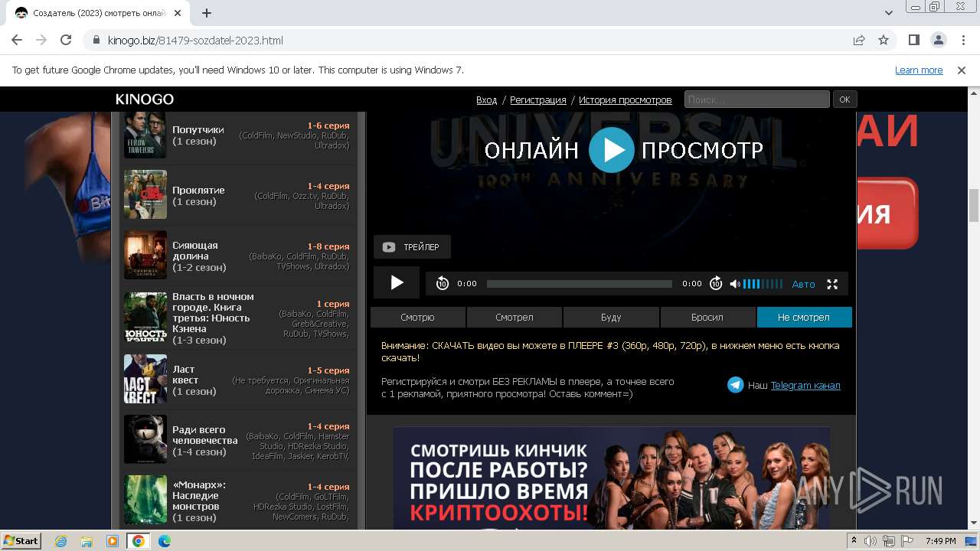Expand the tab search chevron
The width and height of the screenshot is (980, 551).
pyautogui.click(x=889, y=13)
